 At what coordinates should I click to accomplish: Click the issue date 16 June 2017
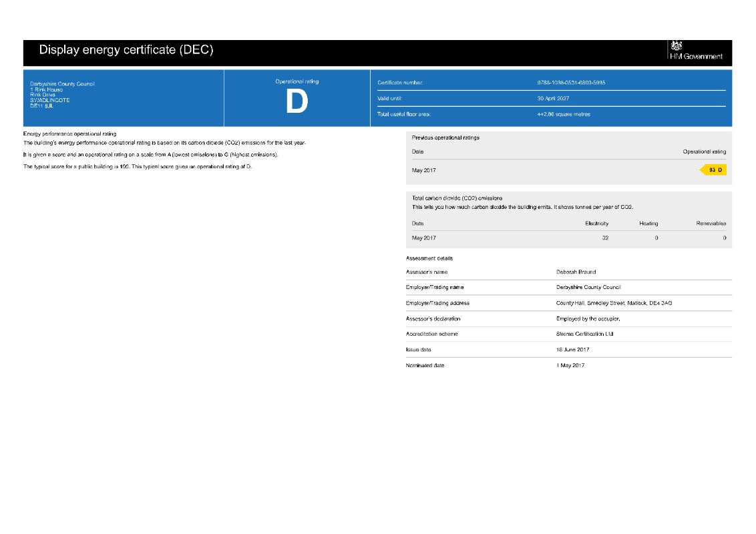click(x=572, y=350)
